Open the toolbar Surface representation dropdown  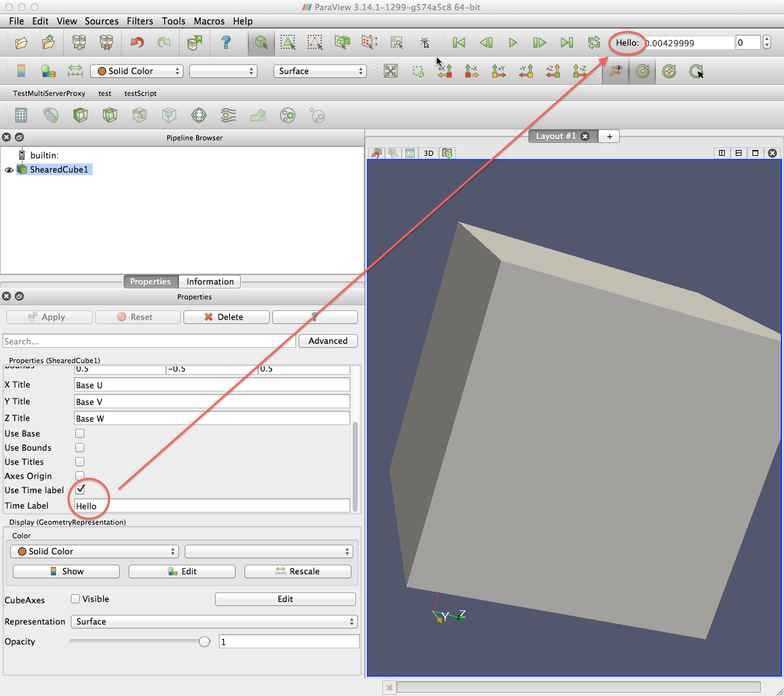coord(320,71)
